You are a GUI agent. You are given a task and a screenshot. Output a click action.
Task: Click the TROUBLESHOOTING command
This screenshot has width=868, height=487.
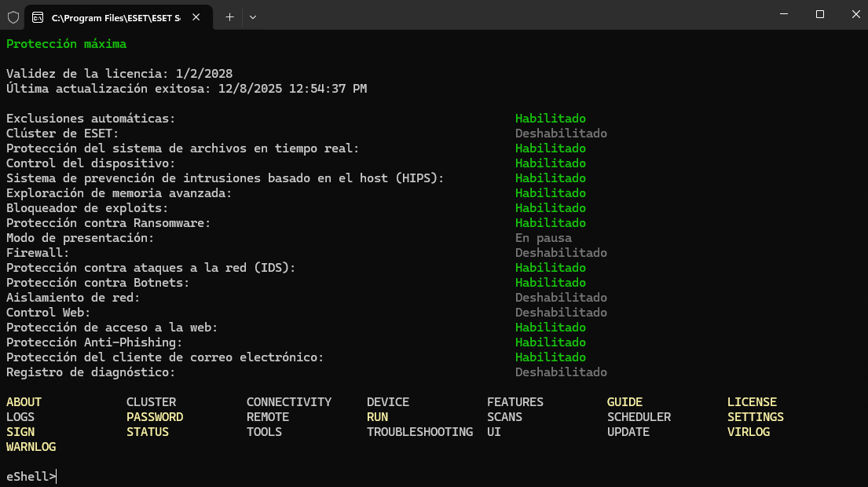click(419, 432)
